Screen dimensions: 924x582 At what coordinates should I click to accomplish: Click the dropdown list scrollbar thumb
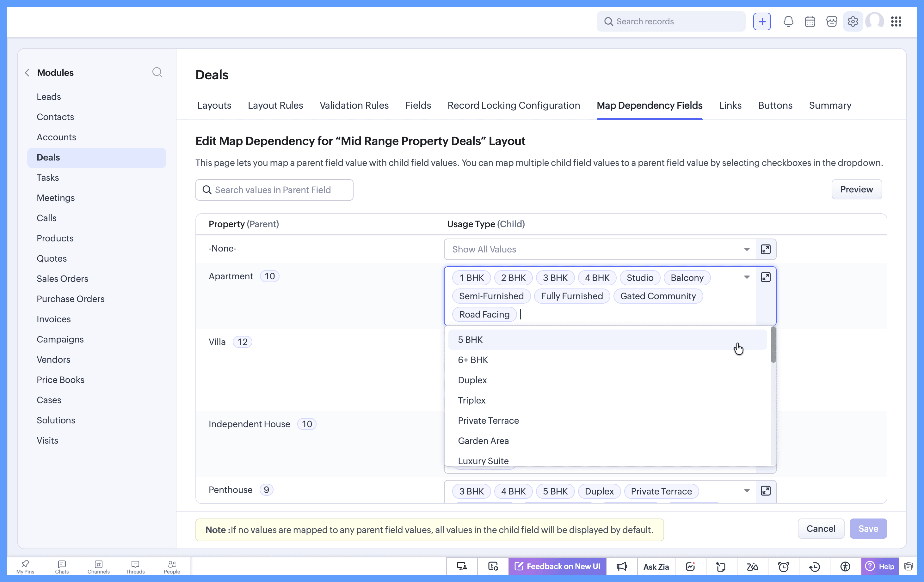coord(773,345)
